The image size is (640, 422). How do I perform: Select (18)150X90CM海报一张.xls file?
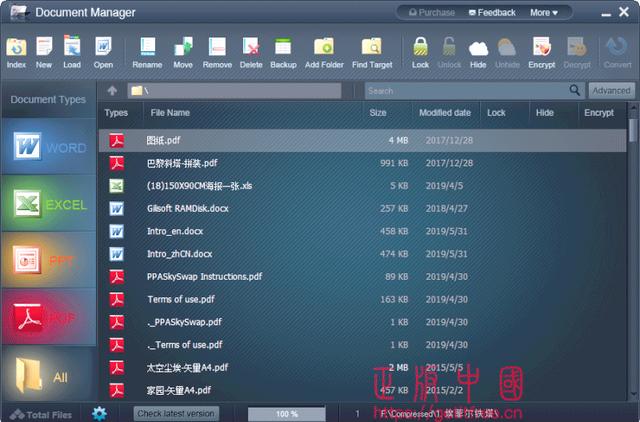[x=362, y=186]
